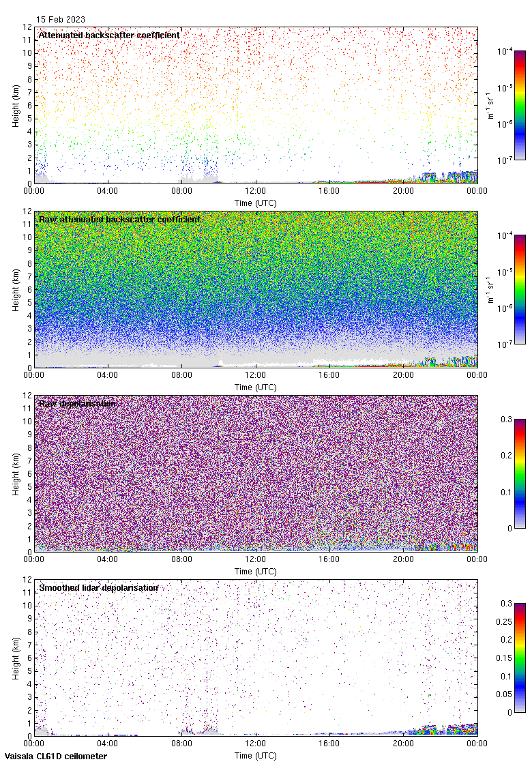Select 20:00 on the raw backscatter time axis
Viewport: 532px width, 764px height.
click(403, 375)
